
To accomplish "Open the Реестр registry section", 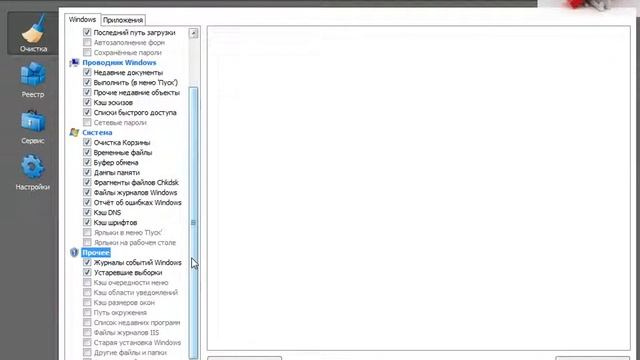I will [x=33, y=80].
